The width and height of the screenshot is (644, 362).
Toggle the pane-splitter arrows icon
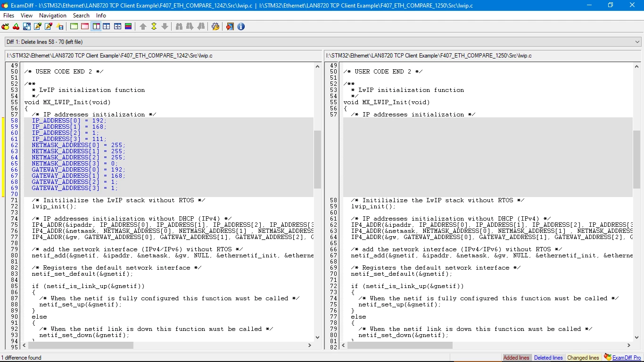tap(117, 26)
